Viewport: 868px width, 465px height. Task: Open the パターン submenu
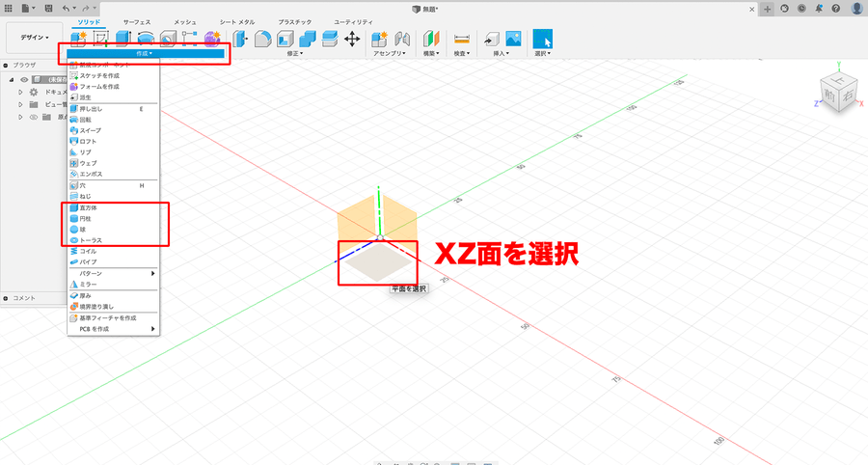[114, 273]
